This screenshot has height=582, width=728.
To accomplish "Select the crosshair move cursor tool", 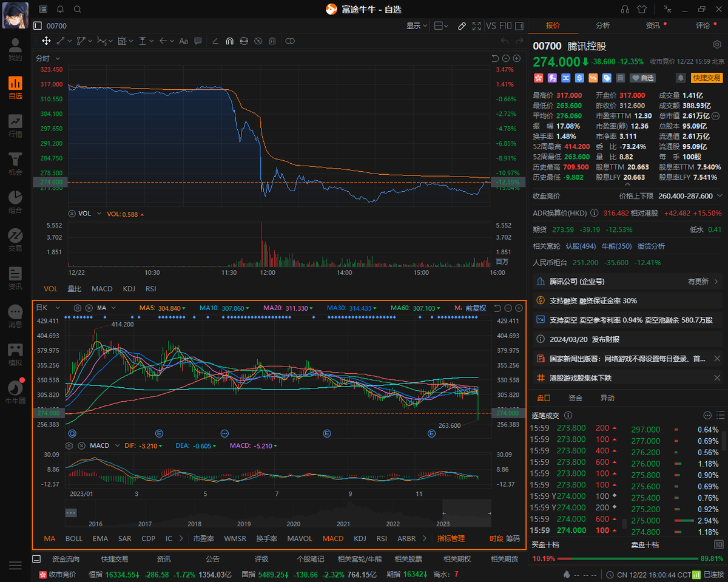I will (x=46, y=41).
